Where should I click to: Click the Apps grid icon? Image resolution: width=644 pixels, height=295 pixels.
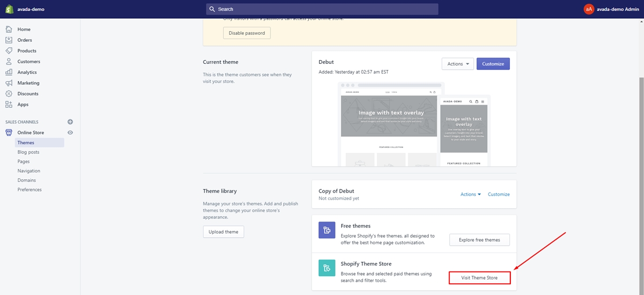(9, 104)
